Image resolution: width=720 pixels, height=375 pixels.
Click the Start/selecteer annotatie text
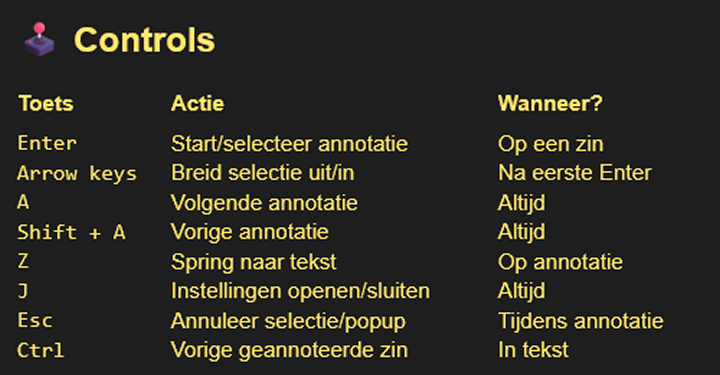[x=289, y=144]
